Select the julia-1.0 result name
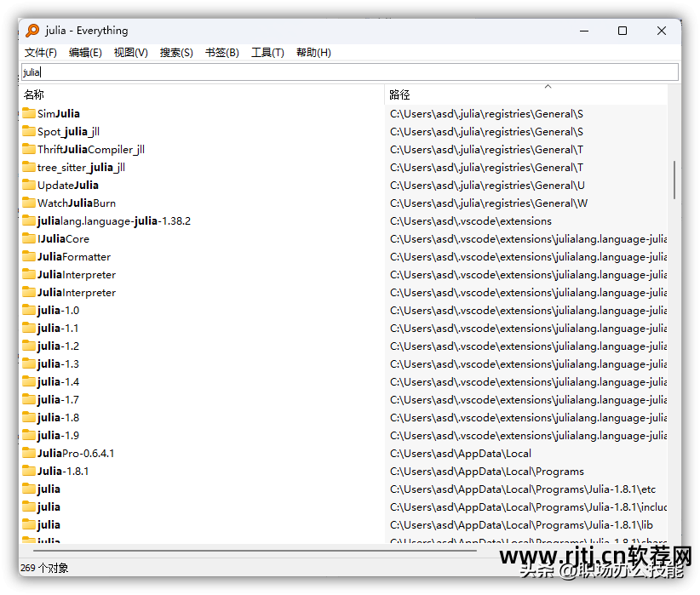This screenshot has width=700, height=595. pyautogui.click(x=58, y=310)
